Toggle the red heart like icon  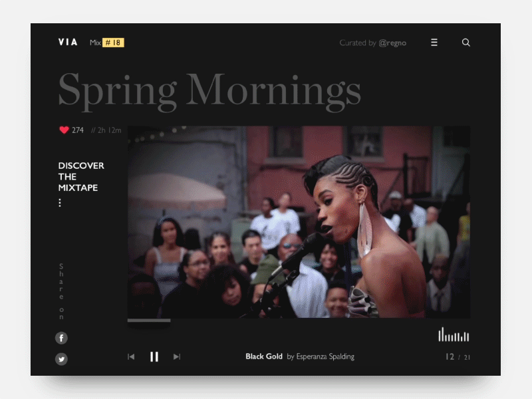[64, 130]
